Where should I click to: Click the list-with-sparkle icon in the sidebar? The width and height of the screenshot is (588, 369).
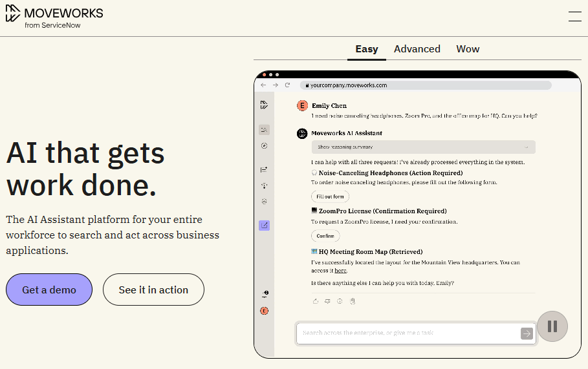264,169
